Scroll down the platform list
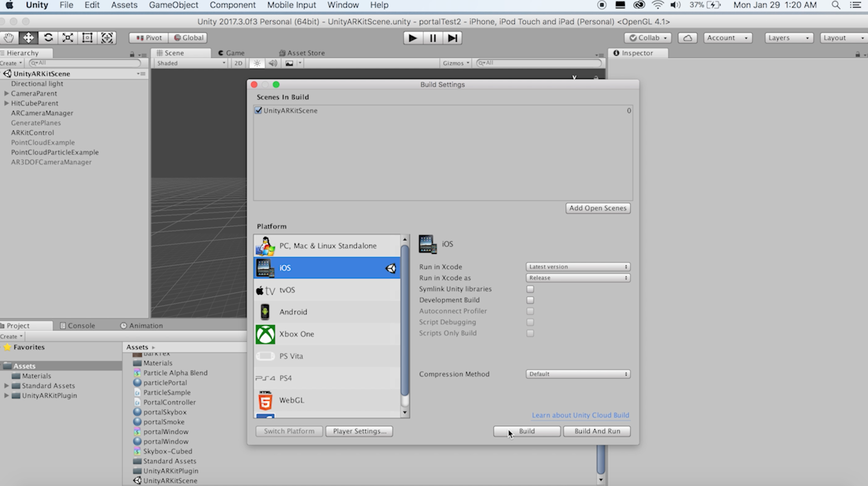The height and width of the screenshot is (486, 868). [404, 413]
